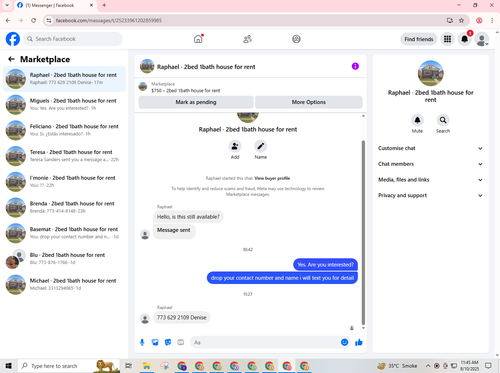The image size is (500, 373).
Task: Open the Friends icon in top navigation
Action: (247, 39)
